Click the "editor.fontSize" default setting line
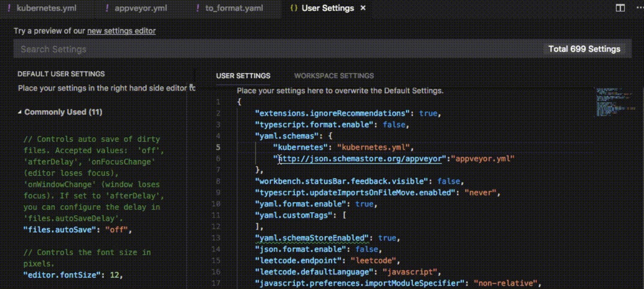 [73, 275]
